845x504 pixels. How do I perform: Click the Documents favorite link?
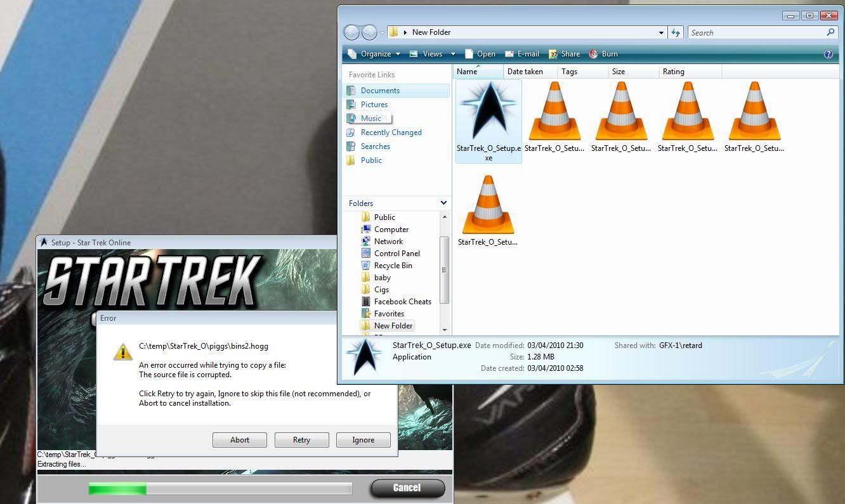click(x=380, y=91)
